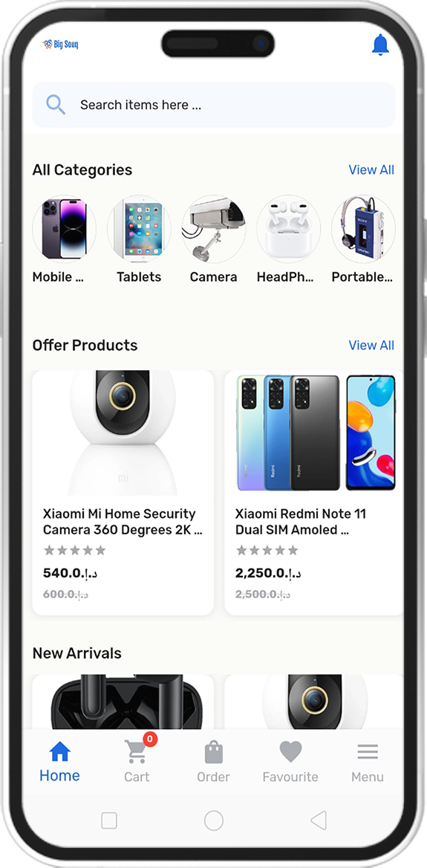Click the search items input field
Image resolution: width=427 pixels, height=868 pixels.
coord(214,105)
